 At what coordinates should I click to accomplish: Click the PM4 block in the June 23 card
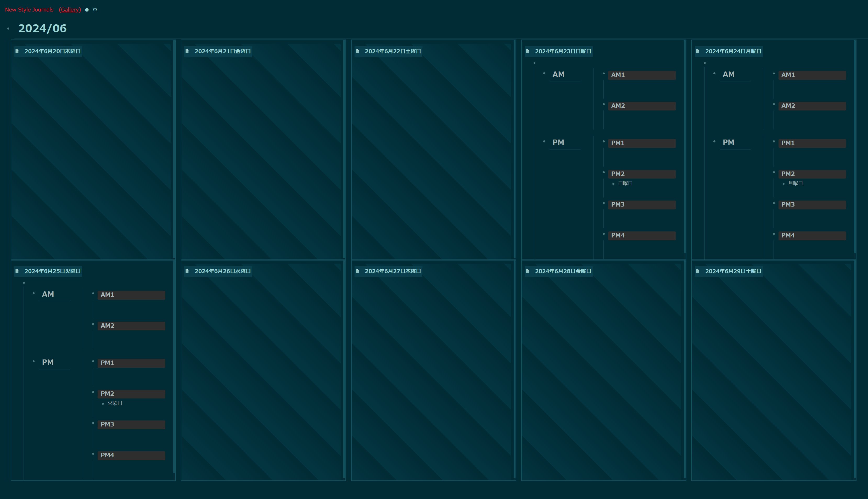tap(642, 235)
